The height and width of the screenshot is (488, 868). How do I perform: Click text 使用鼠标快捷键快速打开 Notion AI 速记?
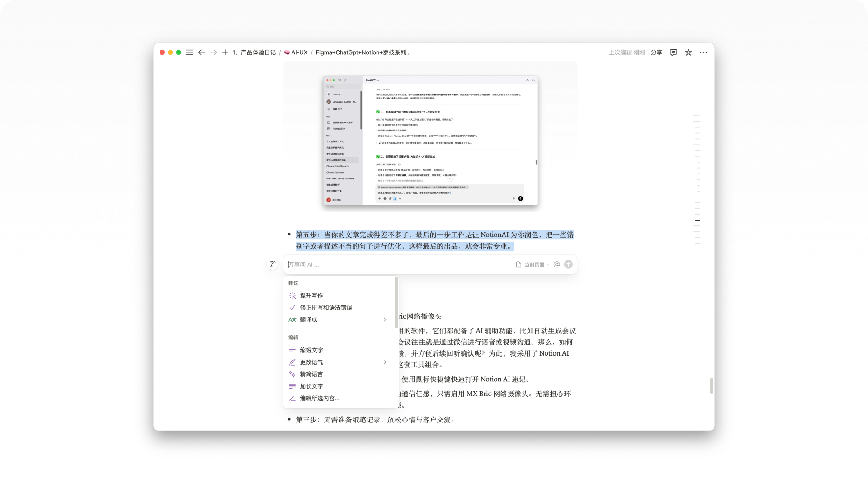pos(466,379)
